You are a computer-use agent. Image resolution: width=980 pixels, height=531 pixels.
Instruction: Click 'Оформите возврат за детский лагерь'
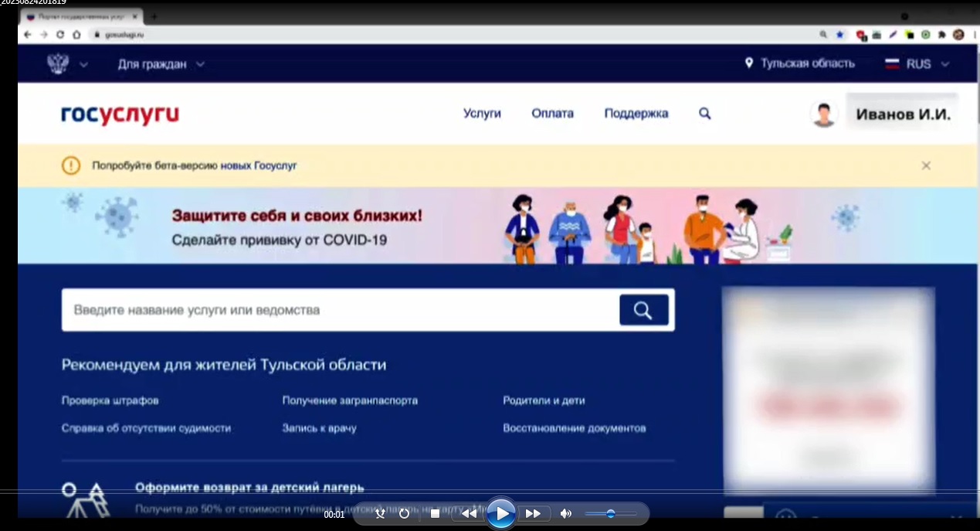click(249, 488)
